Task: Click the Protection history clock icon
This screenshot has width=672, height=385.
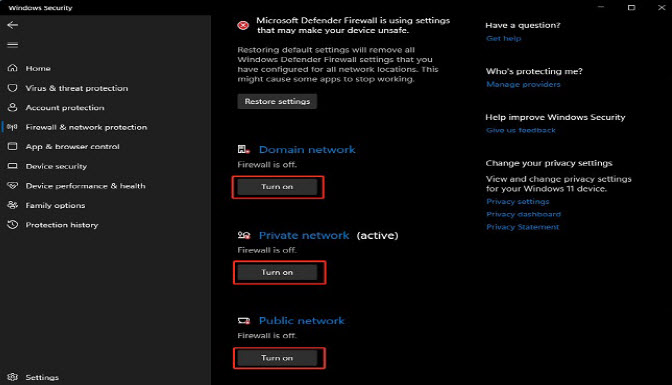Action: (x=12, y=224)
